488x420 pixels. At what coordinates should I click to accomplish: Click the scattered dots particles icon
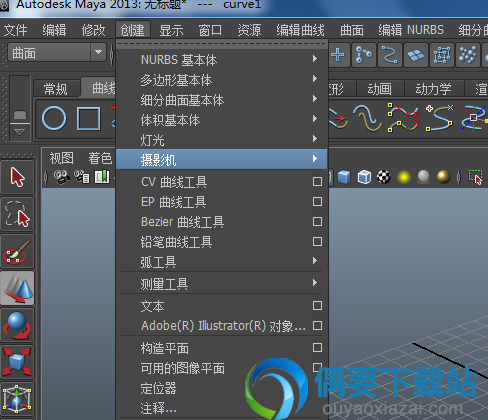pyautogui.click(x=467, y=55)
